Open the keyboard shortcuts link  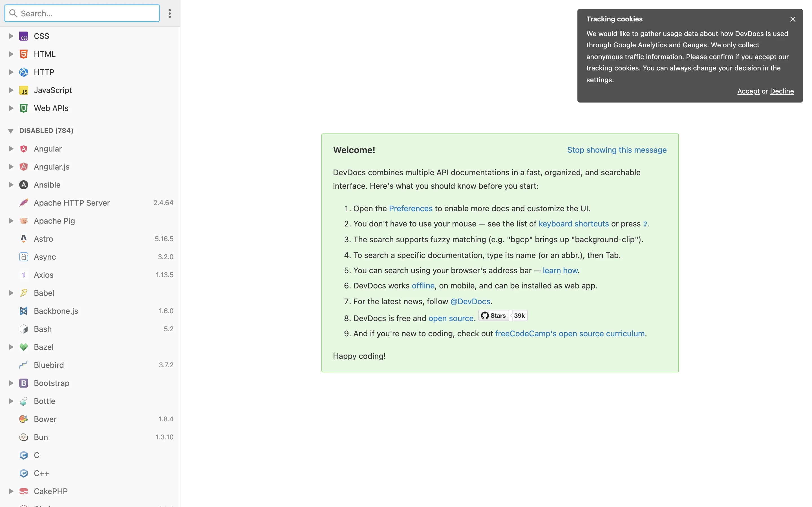click(x=573, y=224)
